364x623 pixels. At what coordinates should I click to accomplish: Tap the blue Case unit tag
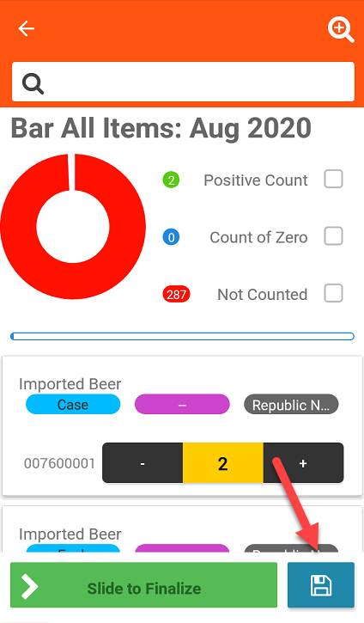click(x=73, y=405)
